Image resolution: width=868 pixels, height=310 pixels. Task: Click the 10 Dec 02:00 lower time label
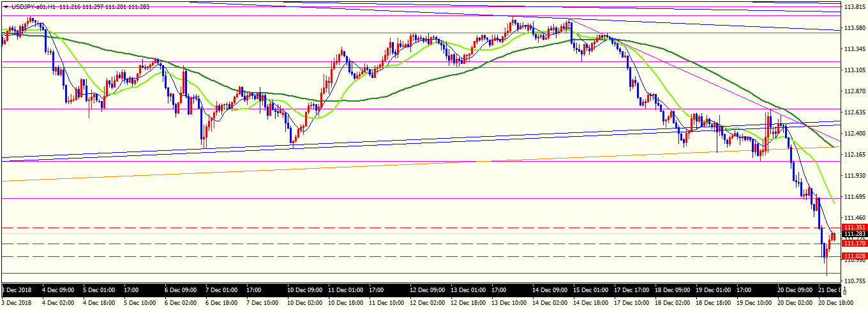304,302
